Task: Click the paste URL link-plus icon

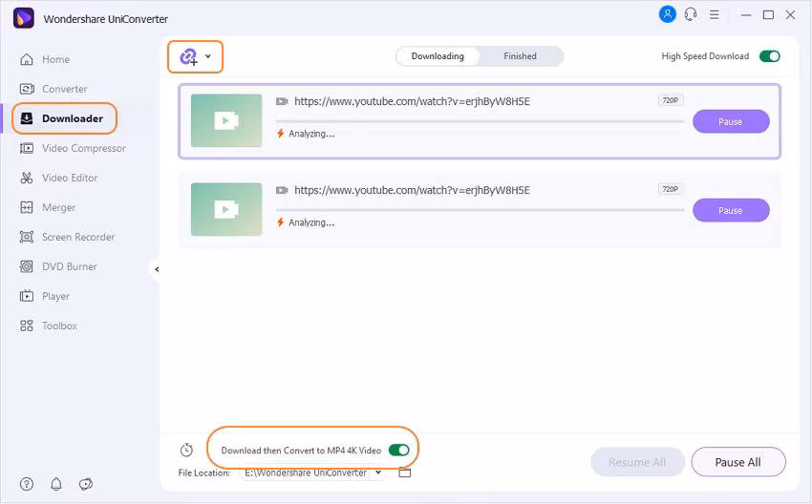Action: click(188, 56)
